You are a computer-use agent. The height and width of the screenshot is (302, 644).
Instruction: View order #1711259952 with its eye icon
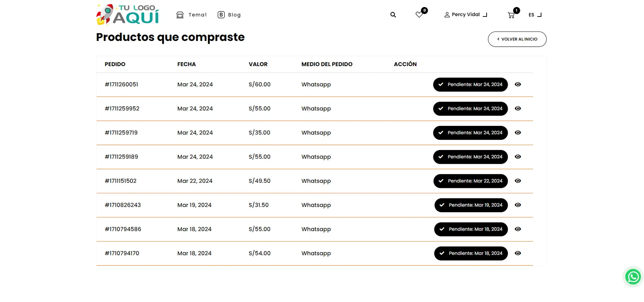point(518,109)
